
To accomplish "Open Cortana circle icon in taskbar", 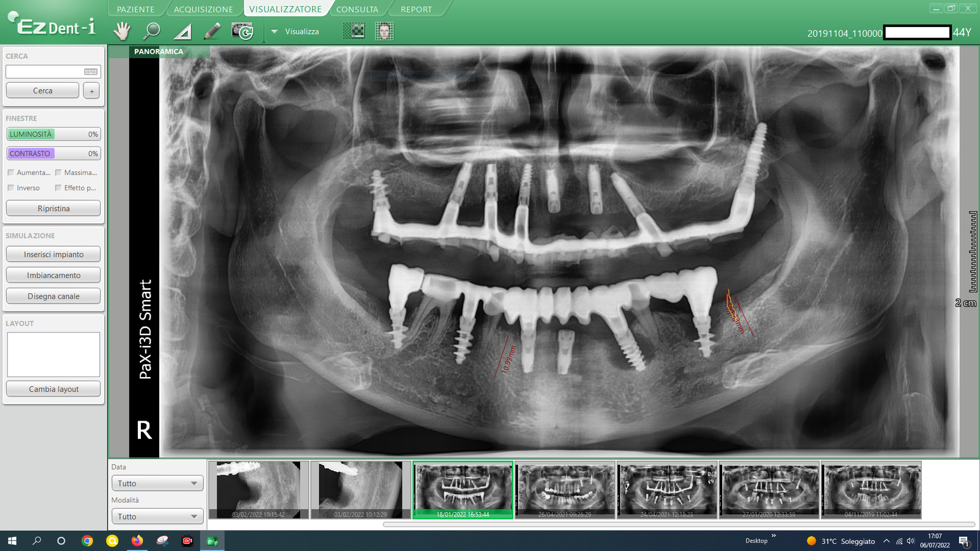I will pyautogui.click(x=61, y=541).
